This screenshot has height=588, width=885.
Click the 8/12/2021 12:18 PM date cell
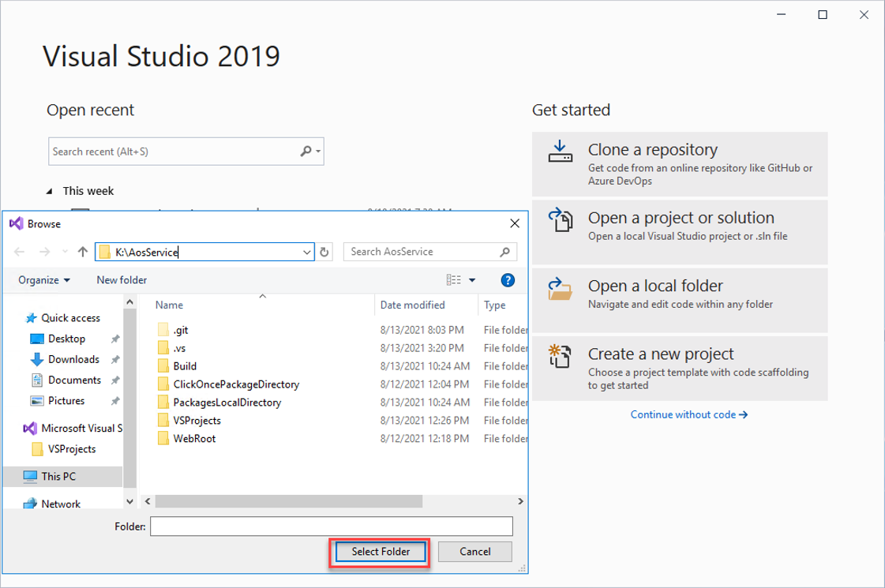(425, 439)
